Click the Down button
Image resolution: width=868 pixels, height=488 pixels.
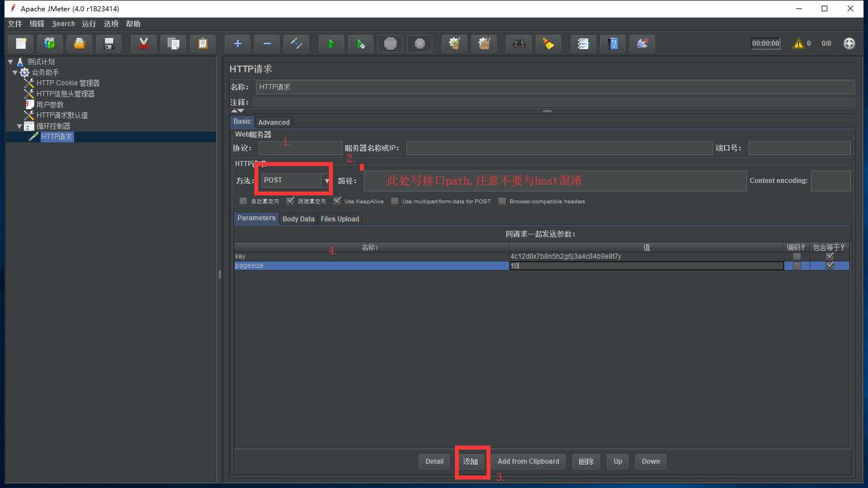650,461
